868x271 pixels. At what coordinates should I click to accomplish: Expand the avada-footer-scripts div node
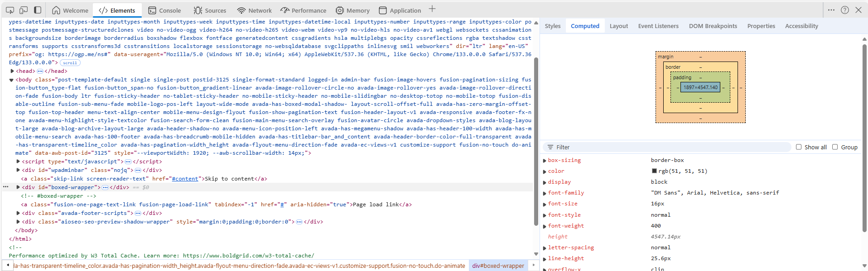(18, 213)
